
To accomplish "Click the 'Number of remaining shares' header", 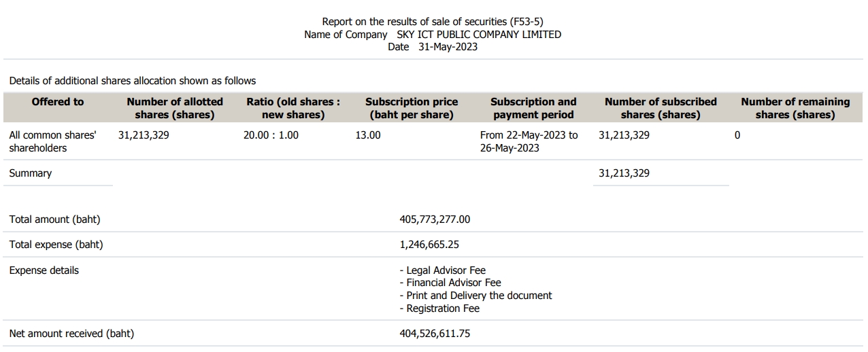I will click(x=795, y=108).
